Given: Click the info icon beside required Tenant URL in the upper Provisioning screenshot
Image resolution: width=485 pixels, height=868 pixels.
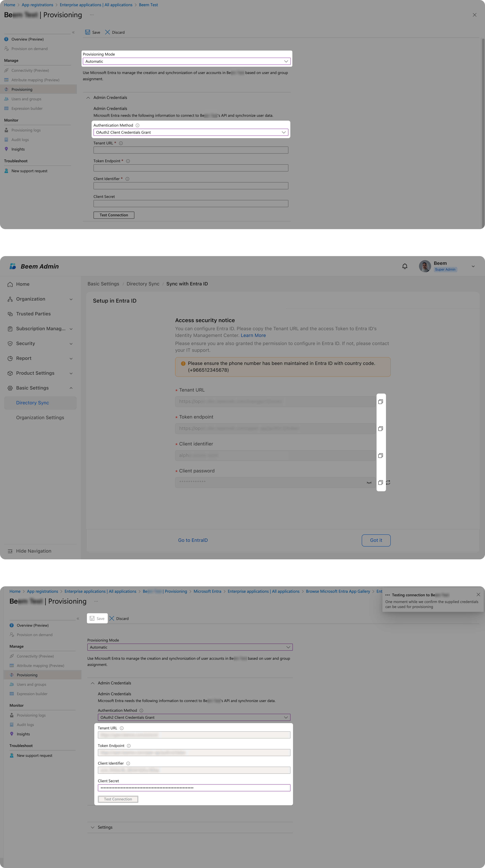Looking at the screenshot, I should (121, 143).
